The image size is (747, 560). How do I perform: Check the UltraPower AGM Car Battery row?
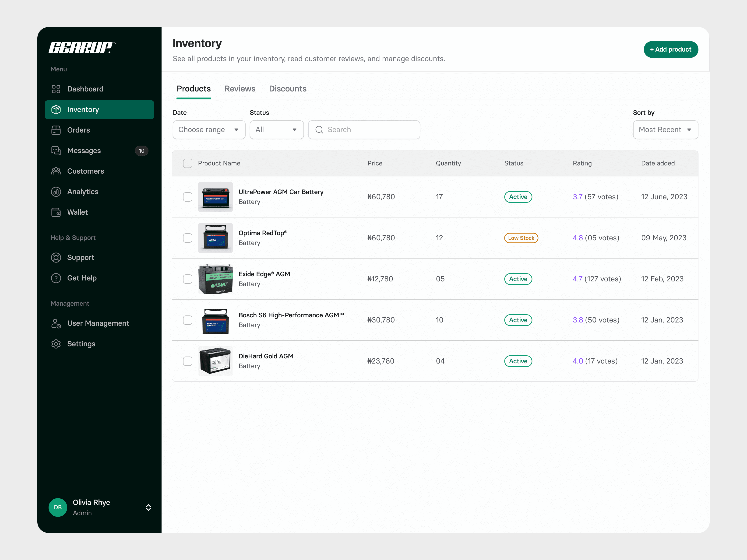(x=187, y=197)
